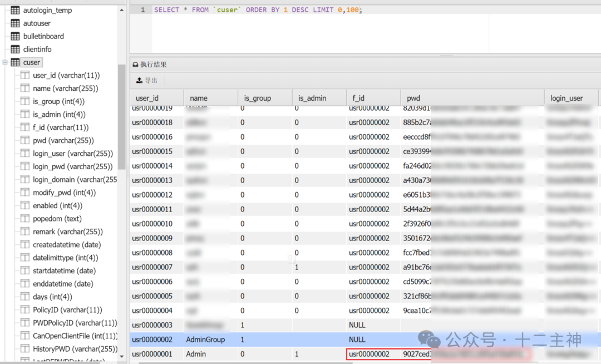Select the is_admin (int(4)) field
The width and height of the screenshot is (601, 364).
tap(59, 115)
